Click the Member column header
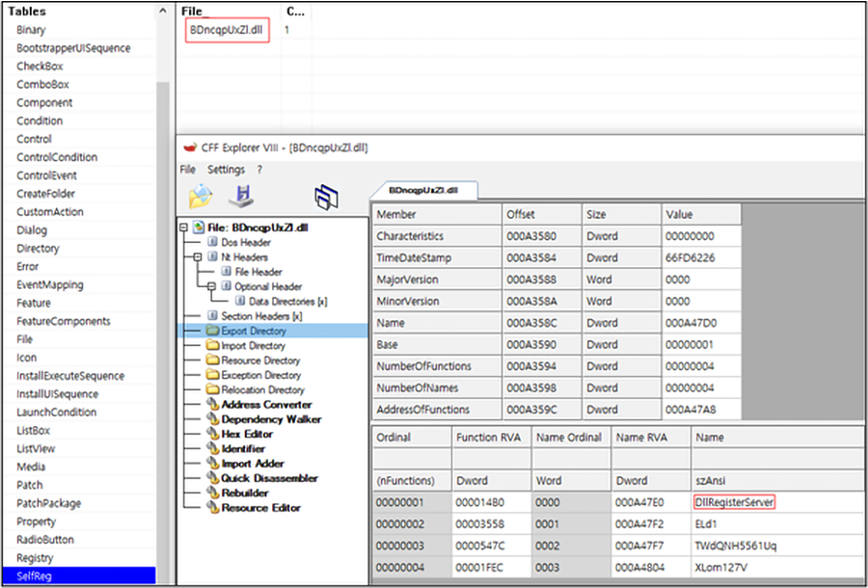This screenshot has height=588, width=868. tap(437, 214)
